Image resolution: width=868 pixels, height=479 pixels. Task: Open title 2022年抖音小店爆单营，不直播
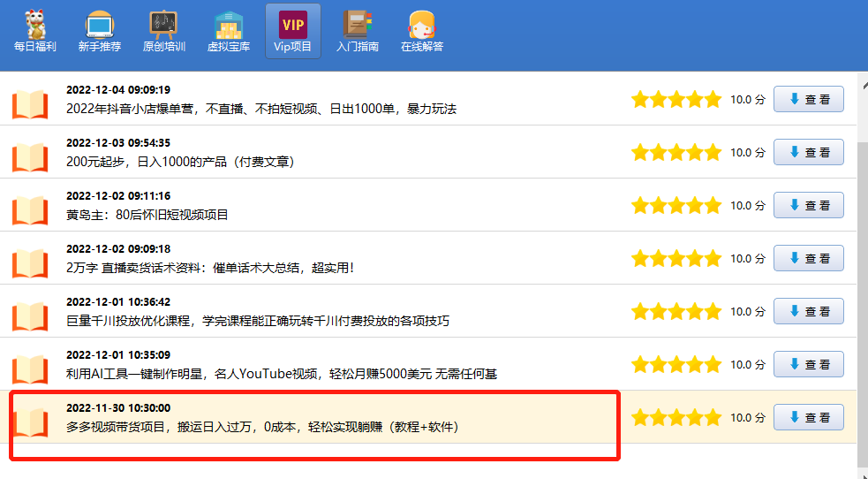[261, 109]
